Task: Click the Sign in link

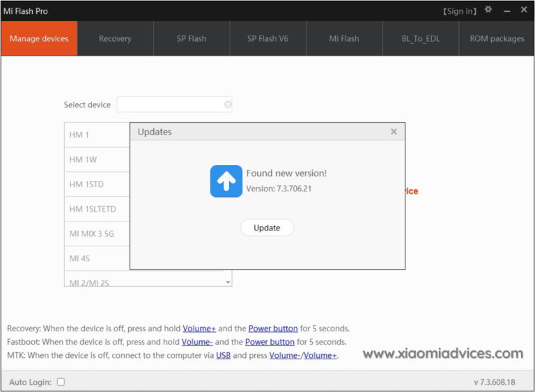Action: (460, 11)
